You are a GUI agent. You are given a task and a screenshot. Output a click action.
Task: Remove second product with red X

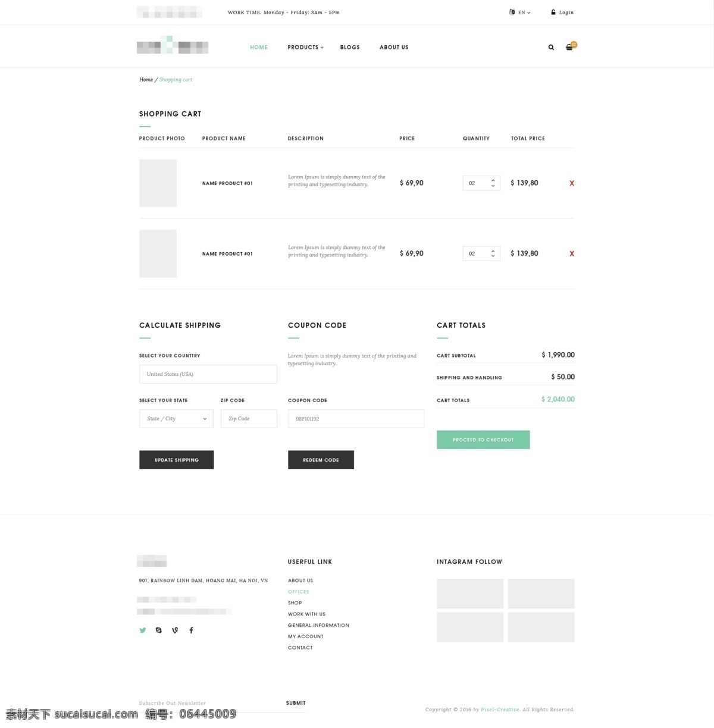pos(572,253)
